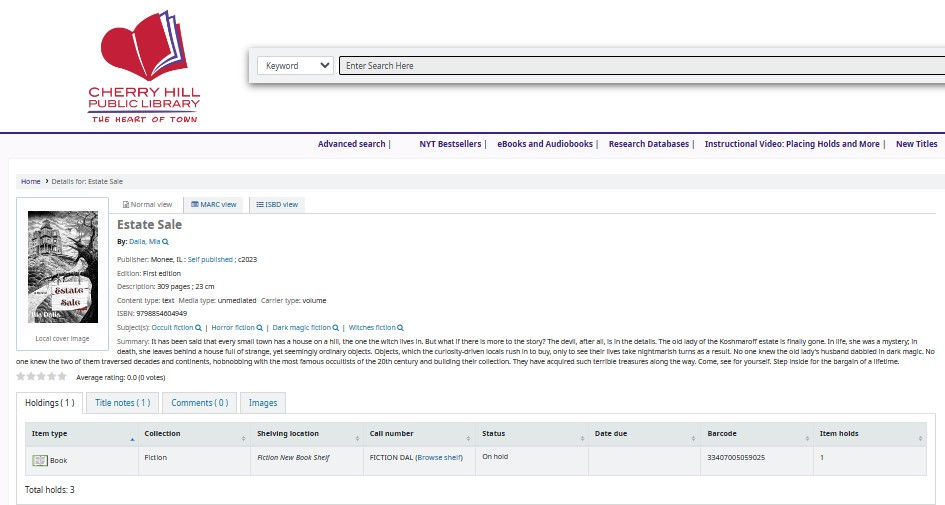
Task: Click Fiction New Book Shelf cell
Action: click(x=307, y=461)
